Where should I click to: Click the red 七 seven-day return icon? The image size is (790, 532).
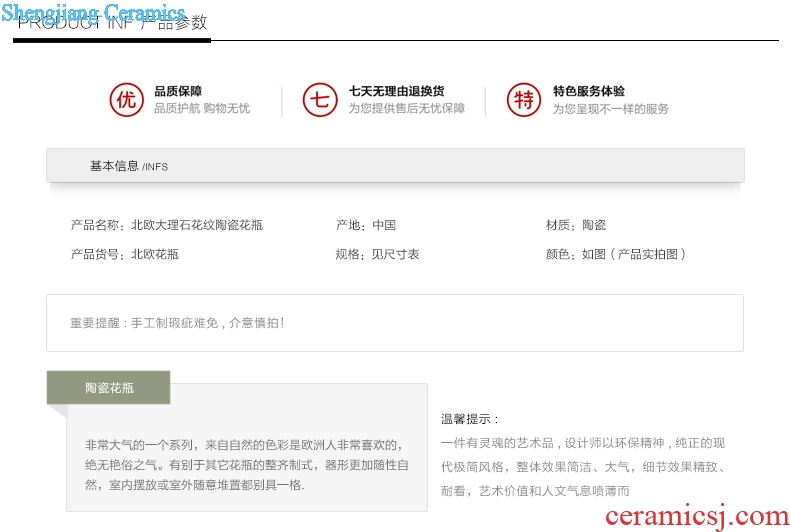320,100
